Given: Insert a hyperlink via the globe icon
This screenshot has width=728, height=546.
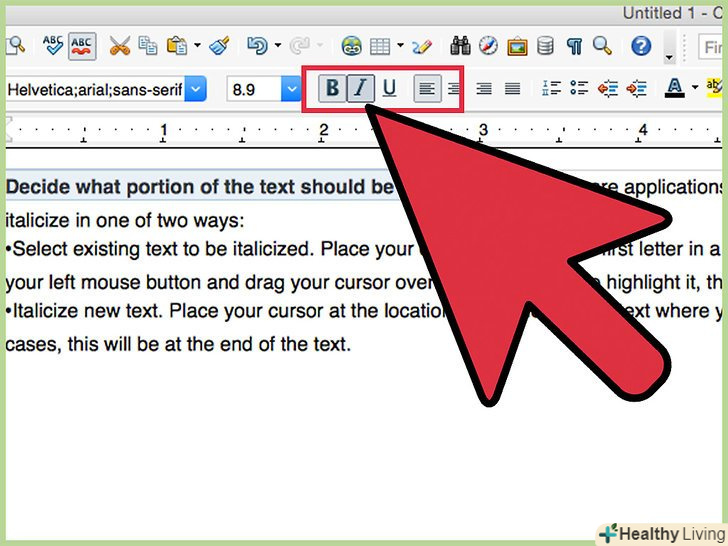Looking at the screenshot, I should [x=351, y=46].
